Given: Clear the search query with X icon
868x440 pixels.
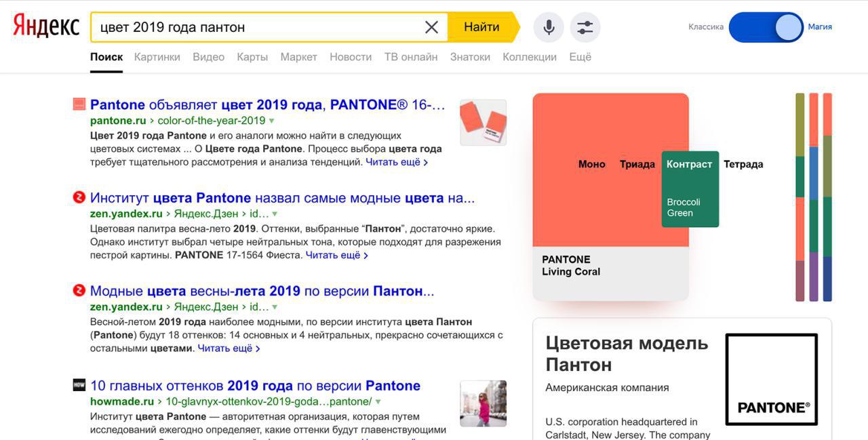Looking at the screenshot, I should pyautogui.click(x=431, y=27).
